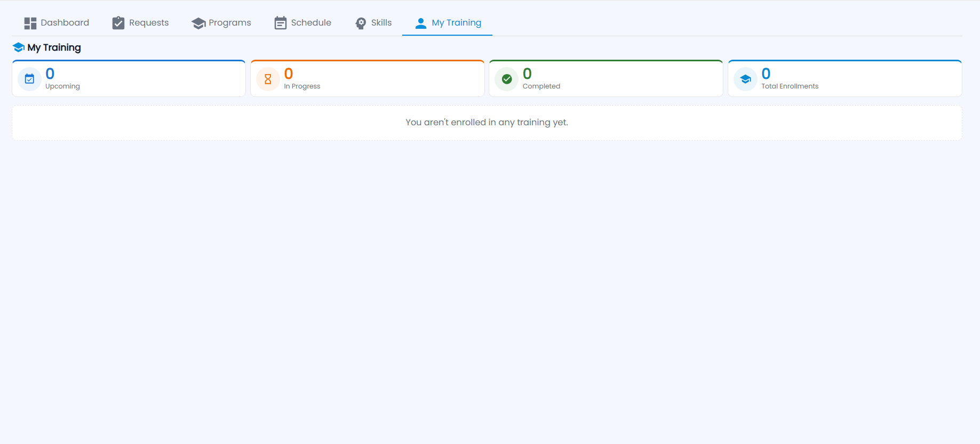Click the "Completed" label

pyautogui.click(x=541, y=86)
